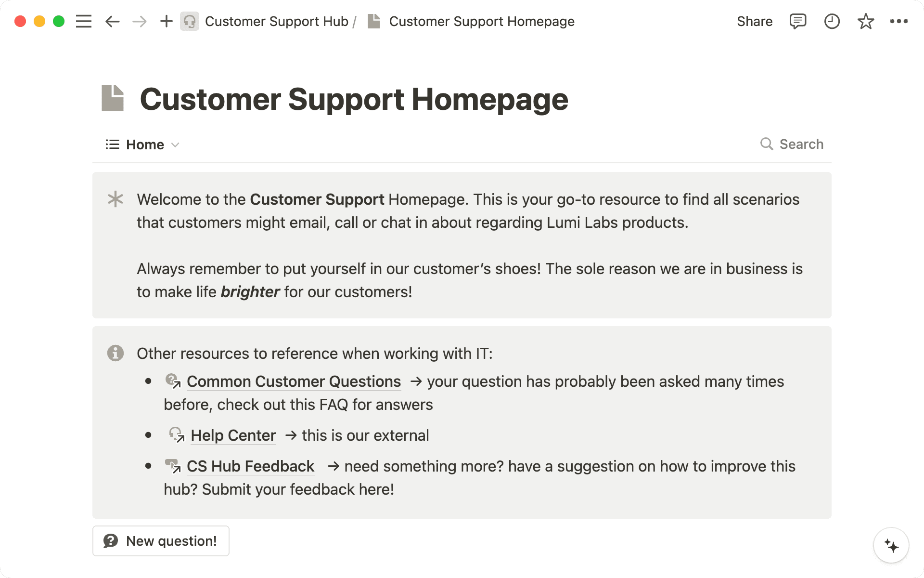This screenshot has width=924, height=578.
Task: Open the comments panel icon
Action: pos(797,22)
